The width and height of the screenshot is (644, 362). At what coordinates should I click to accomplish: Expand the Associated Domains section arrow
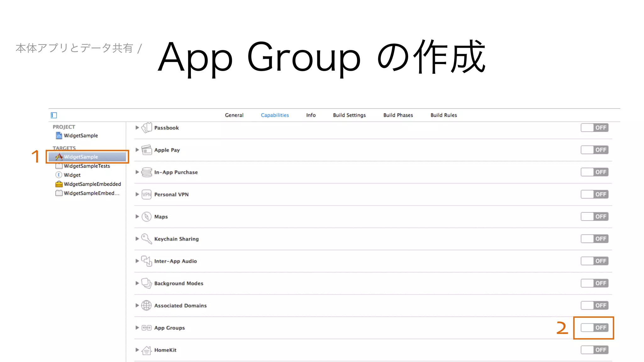tap(137, 305)
